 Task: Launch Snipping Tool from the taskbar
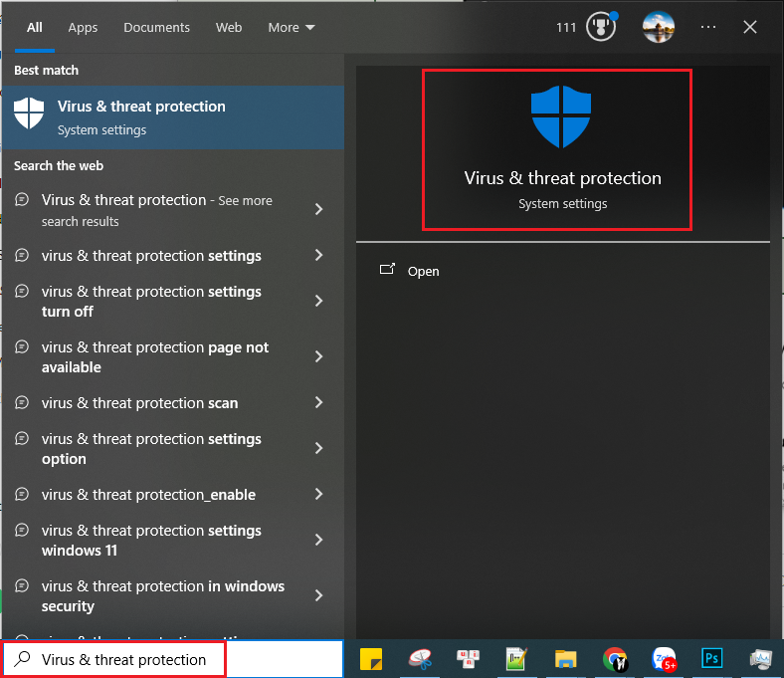tap(420, 659)
